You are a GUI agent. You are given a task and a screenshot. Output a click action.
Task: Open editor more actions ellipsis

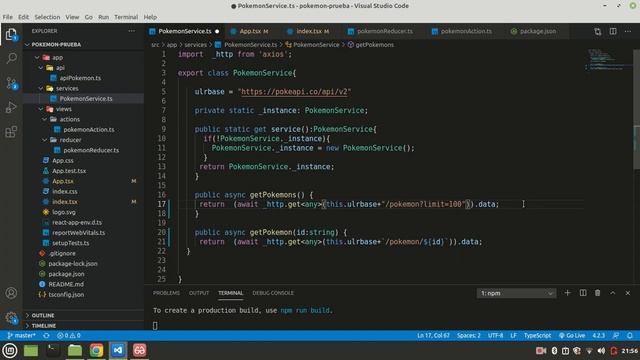[x=628, y=31]
